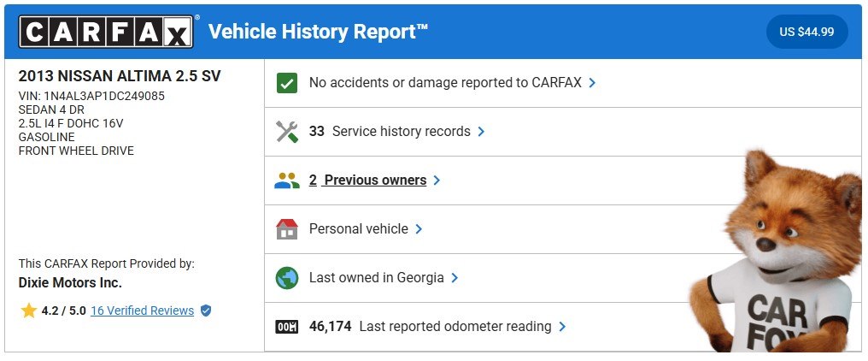This screenshot has width=868, height=361.
Task: Expand the personal vehicle chevron
Action: pyautogui.click(x=419, y=229)
